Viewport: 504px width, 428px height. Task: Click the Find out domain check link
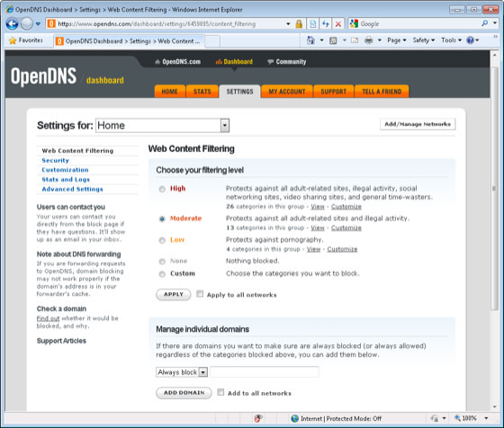pos(48,318)
